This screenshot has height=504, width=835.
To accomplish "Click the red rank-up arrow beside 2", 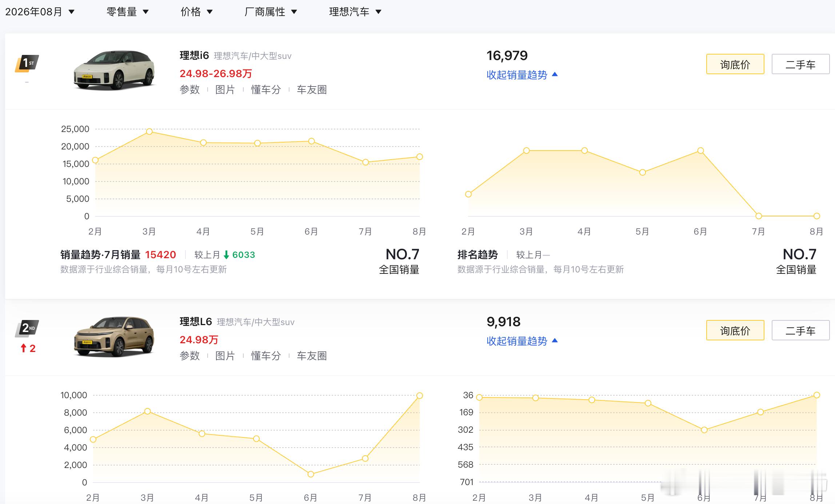I will point(24,348).
